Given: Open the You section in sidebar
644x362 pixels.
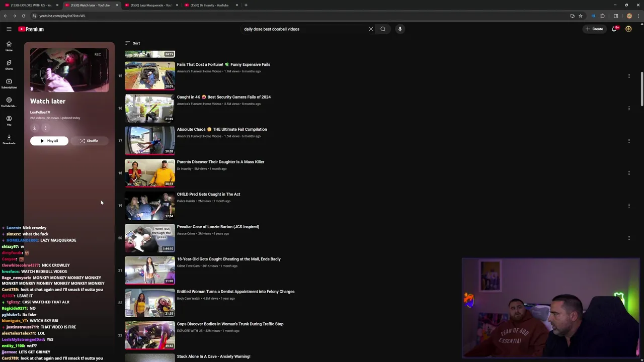Looking at the screenshot, I should pos(9,121).
